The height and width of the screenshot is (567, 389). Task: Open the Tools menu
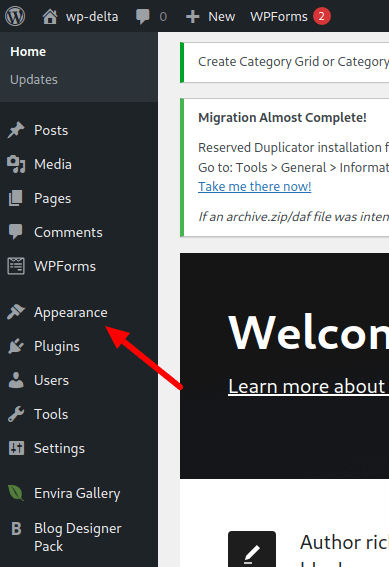[51, 414]
